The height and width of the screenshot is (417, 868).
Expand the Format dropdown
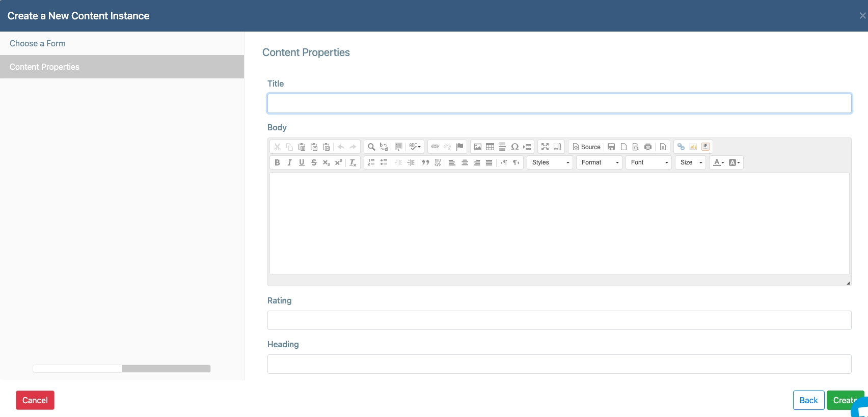[x=600, y=162]
